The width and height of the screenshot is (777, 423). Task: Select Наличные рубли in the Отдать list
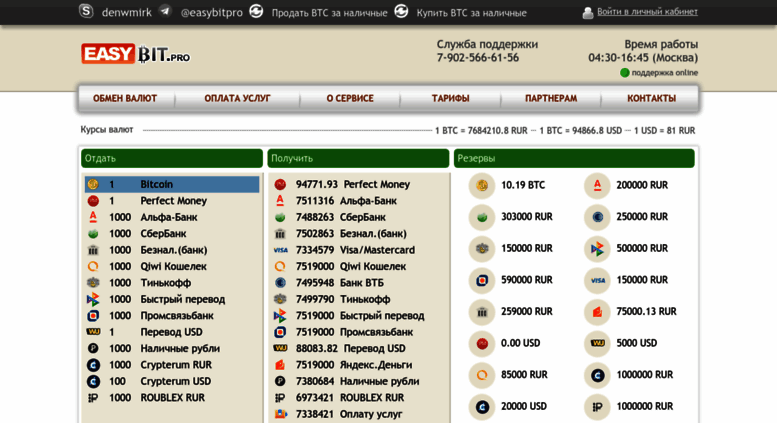click(172, 348)
